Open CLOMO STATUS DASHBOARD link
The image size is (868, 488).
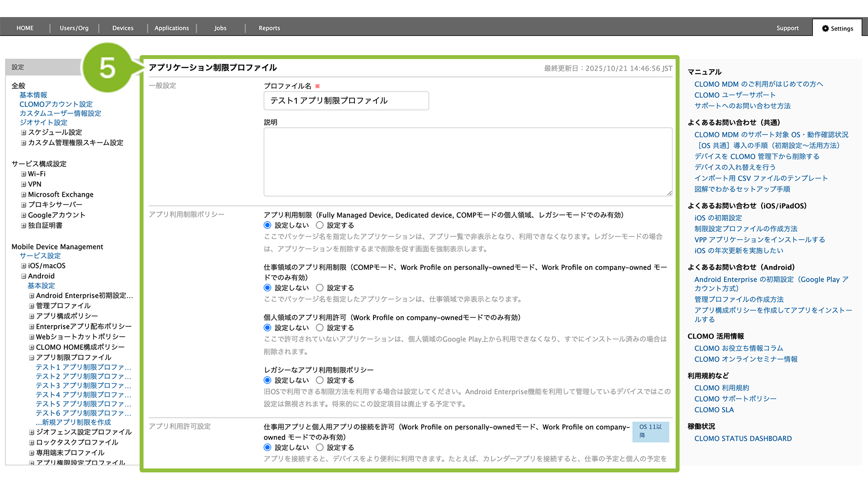tap(743, 439)
